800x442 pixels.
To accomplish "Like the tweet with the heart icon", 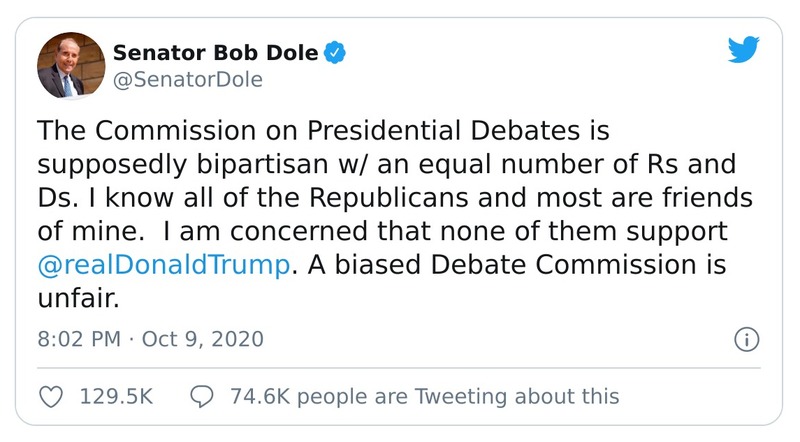I will tap(51, 396).
